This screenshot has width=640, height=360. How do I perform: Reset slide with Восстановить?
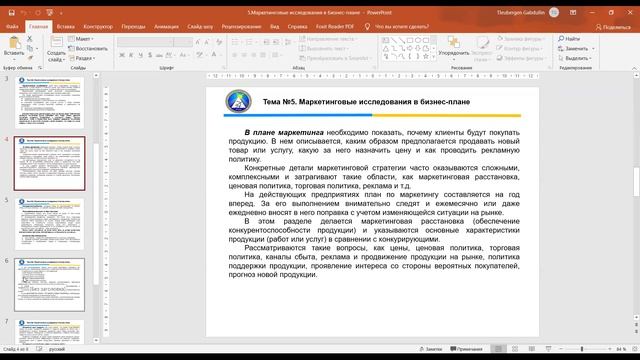click(88, 48)
